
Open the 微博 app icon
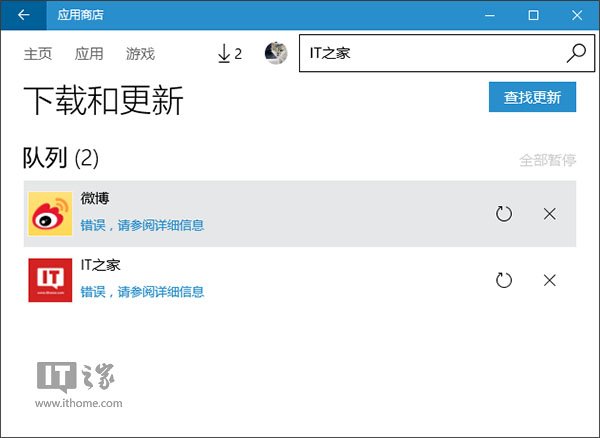click(50, 214)
